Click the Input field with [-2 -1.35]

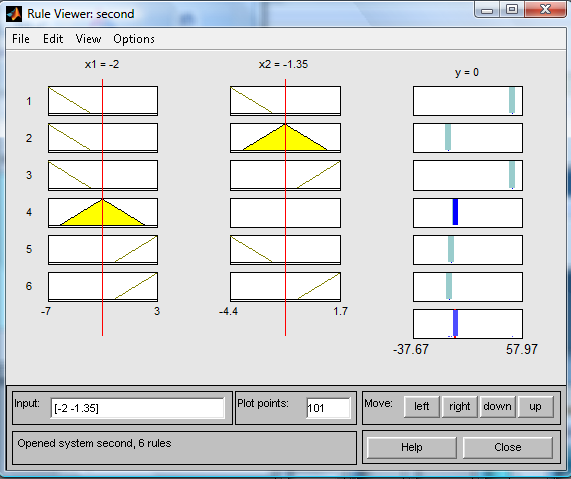[137, 408]
